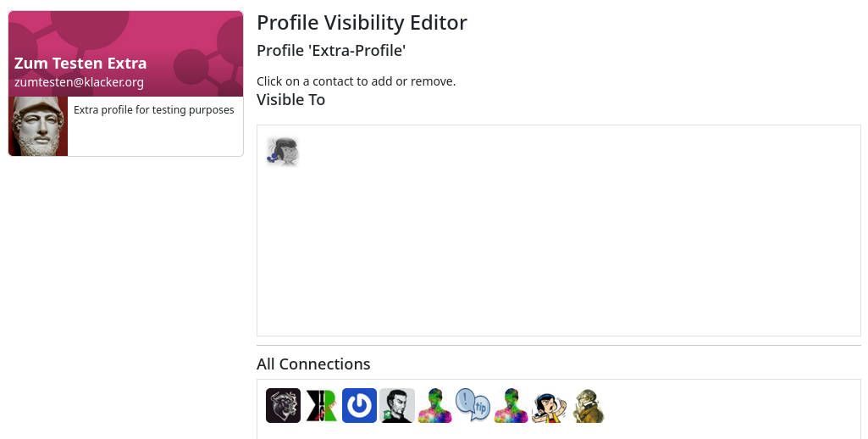
Task: Add the bull avatar contact
Action: point(283,405)
